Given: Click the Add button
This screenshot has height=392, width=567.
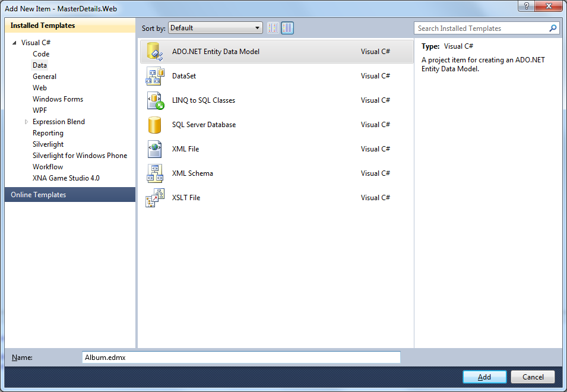Looking at the screenshot, I should point(484,377).
